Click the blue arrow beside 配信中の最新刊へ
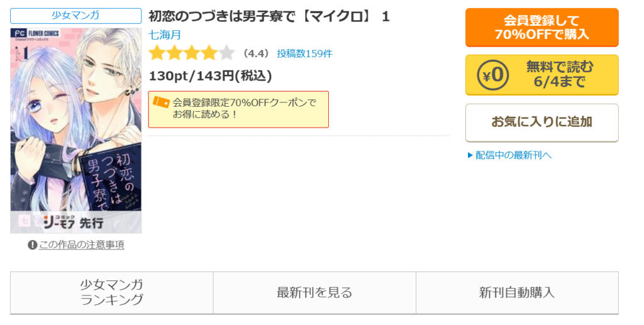 click(x=470, y=155)
